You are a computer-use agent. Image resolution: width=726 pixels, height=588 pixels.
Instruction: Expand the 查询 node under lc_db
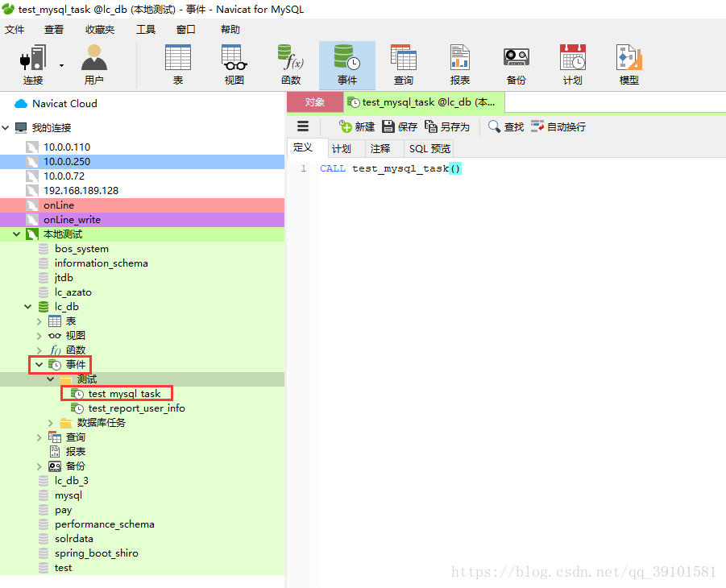(x=39, y=437)
